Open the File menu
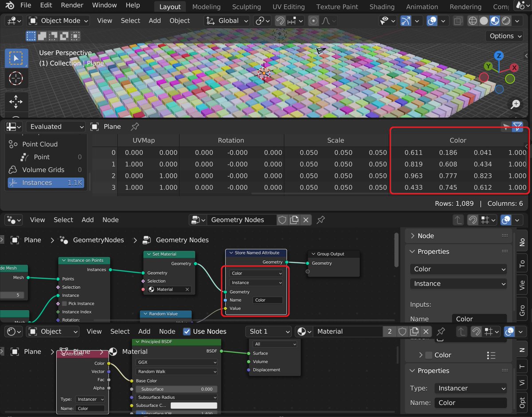This screenshot has width=532, height=417. [x=26, y=5]
